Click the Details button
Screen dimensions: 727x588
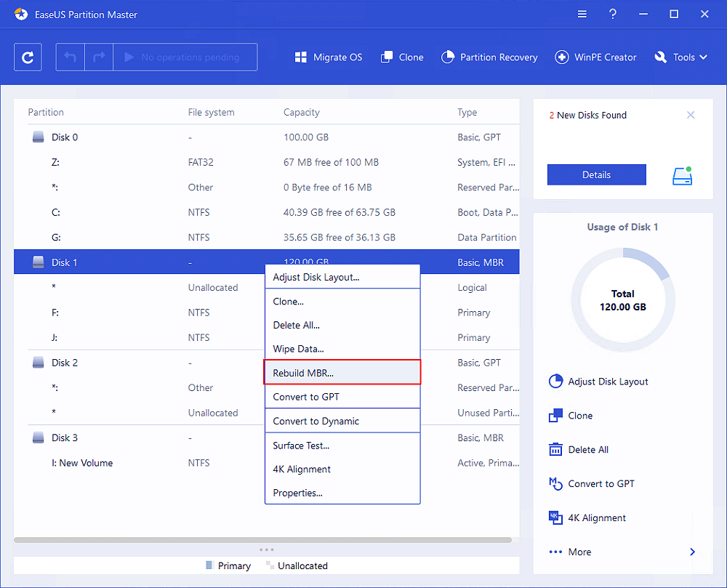pyautogui.click(x=596, y=174)
